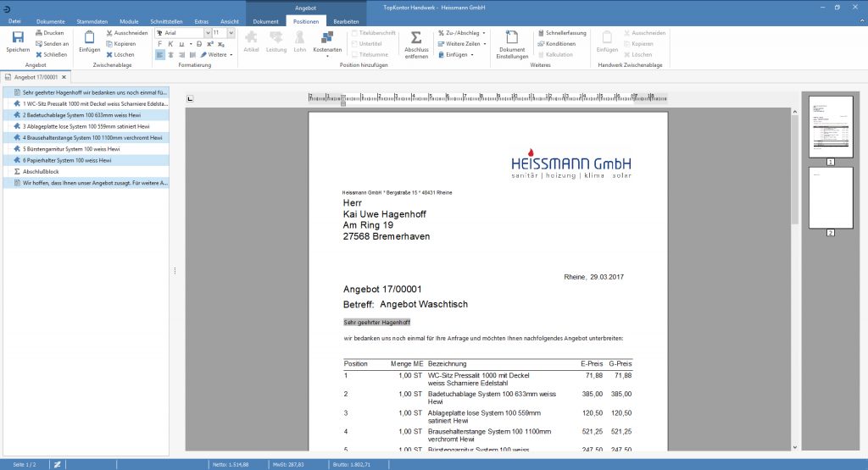Click the Drucken printer icon
Viewport: 868px width, 470px height.
(x=37, y=33)
